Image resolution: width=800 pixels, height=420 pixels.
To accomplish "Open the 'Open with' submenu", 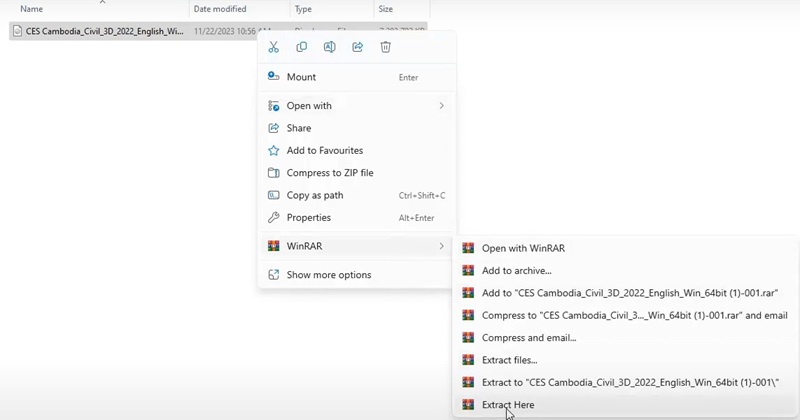I will 357,106.
